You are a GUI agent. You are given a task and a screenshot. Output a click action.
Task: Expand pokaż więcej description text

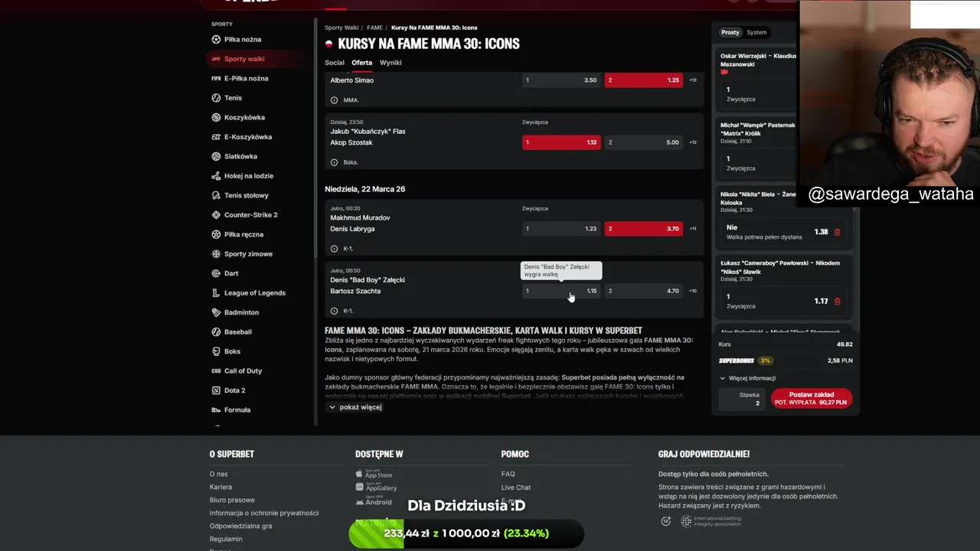pos(355,407)
